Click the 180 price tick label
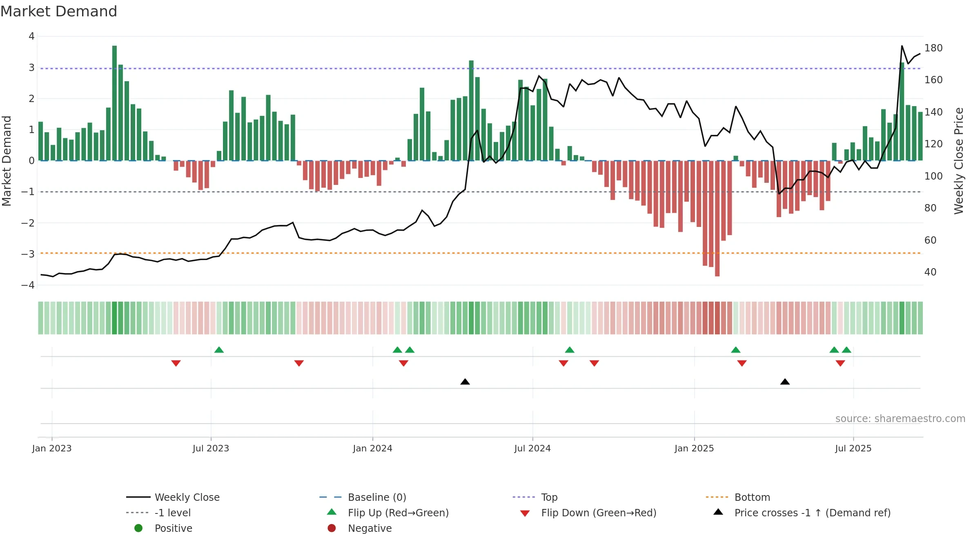Image resolution: width=980 pixels, height=551 pixels. (933, 48)
